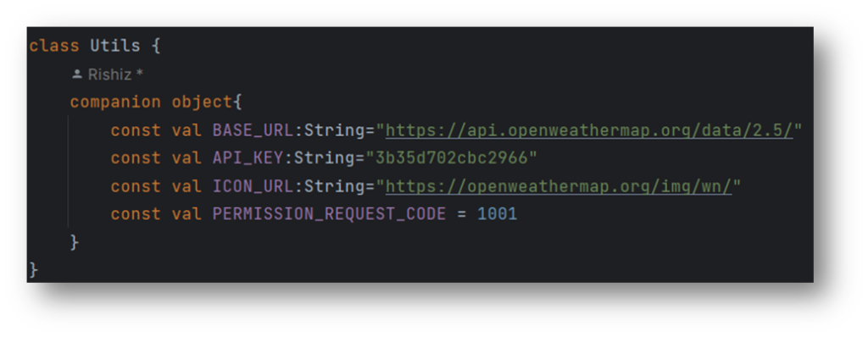The image size is (868, 337).
Task: Place cursor on BASE_URL constant name
Action: (253, 130)
